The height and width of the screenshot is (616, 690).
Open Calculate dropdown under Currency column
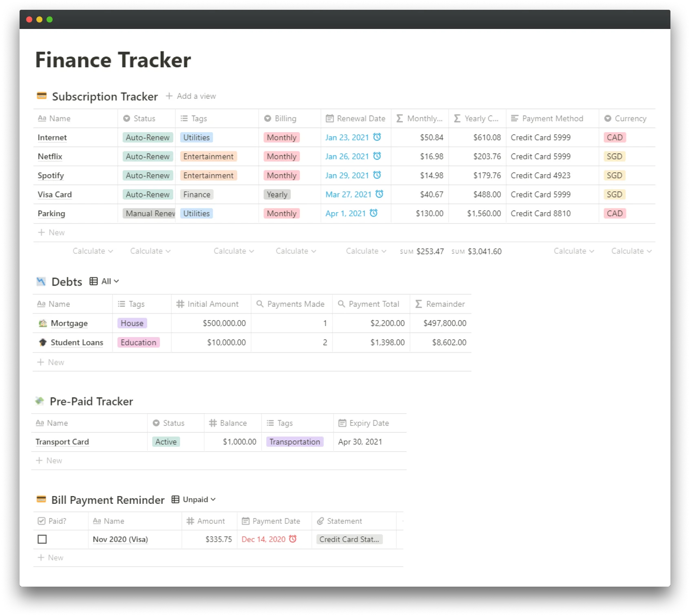(631, 251)
